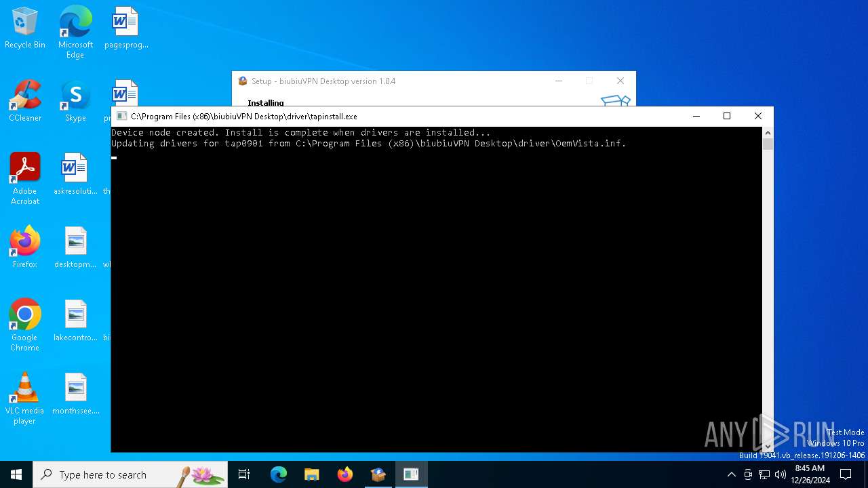
Task: Click the biubiuVPN Setup title bar icon
Action: (243, 81)
